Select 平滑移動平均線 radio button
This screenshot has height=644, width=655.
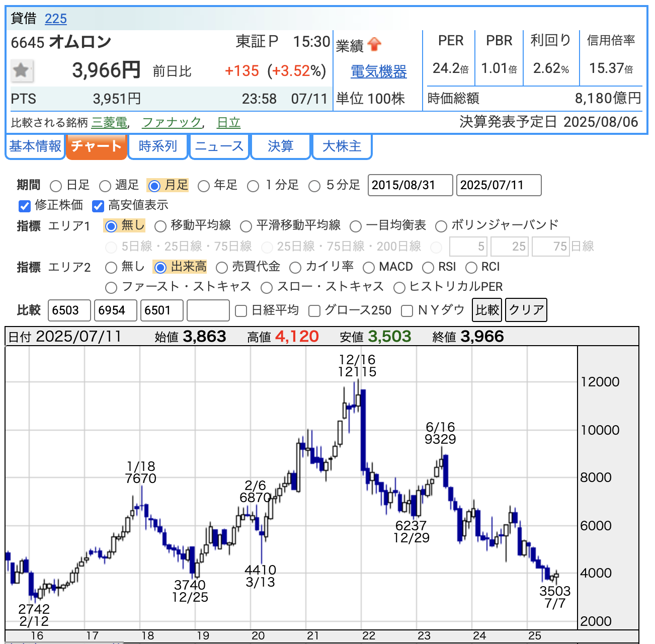[x=246, y=226]
